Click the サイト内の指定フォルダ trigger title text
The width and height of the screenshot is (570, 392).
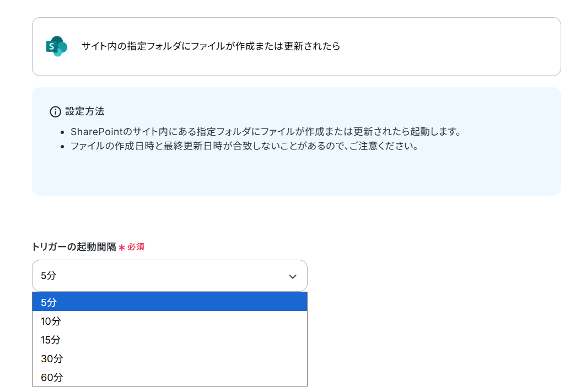coord(211,46)
